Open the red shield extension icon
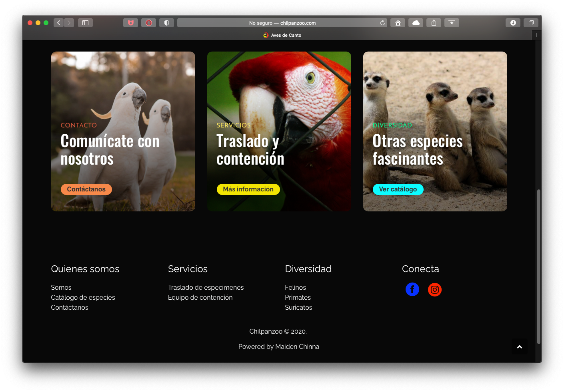Viewport: 564px width, 392px height. [130, 23]
